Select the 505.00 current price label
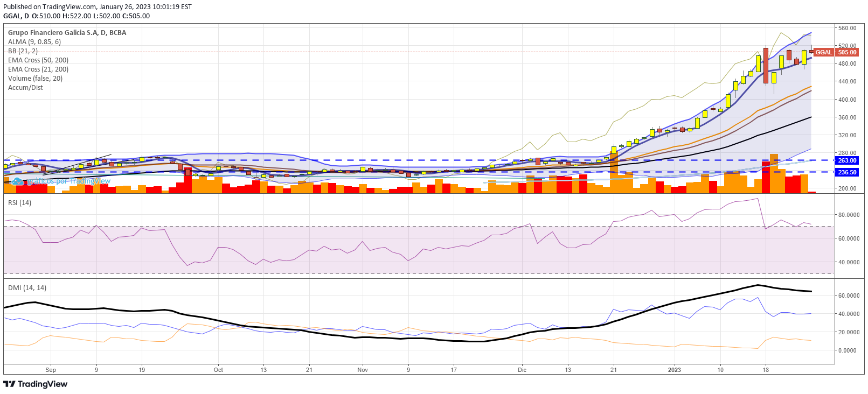868x394 pixels. click(846, 52)
